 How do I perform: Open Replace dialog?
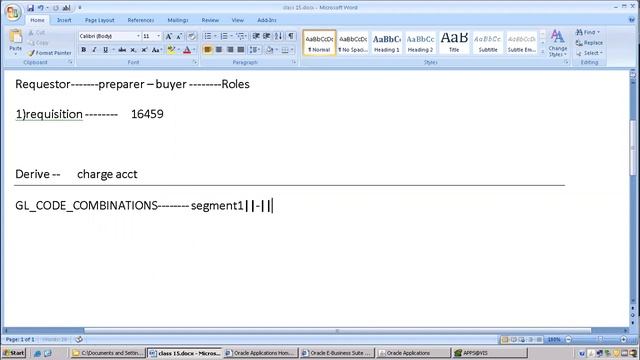click(x=589, y=42)
